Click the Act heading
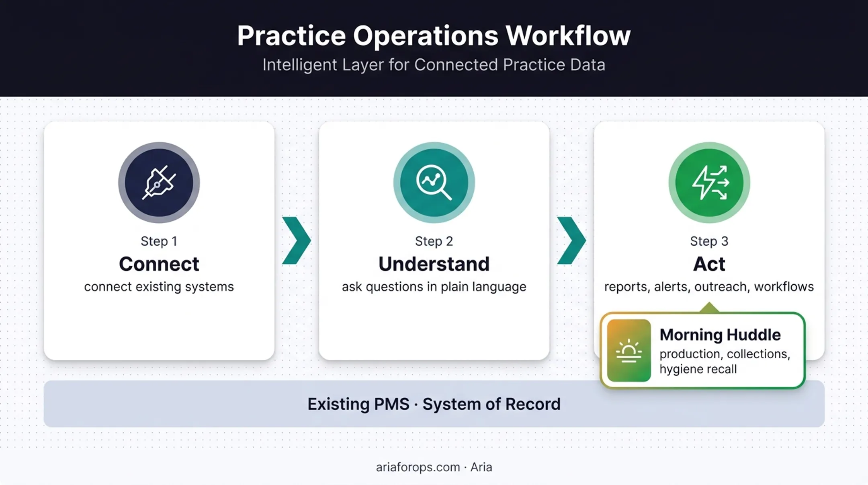This screenshot has width=868, height=485. [x=709, y=264]
